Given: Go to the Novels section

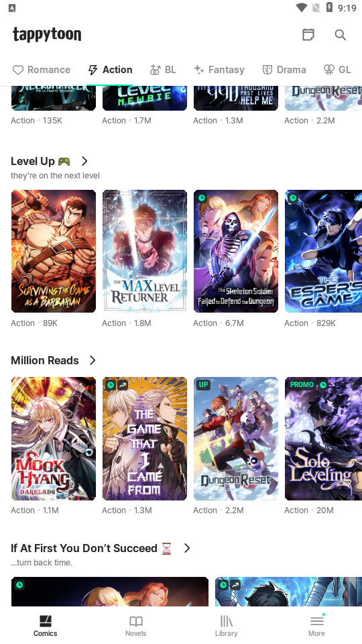Looking at the screenshot, I should (x=136, y=626).
